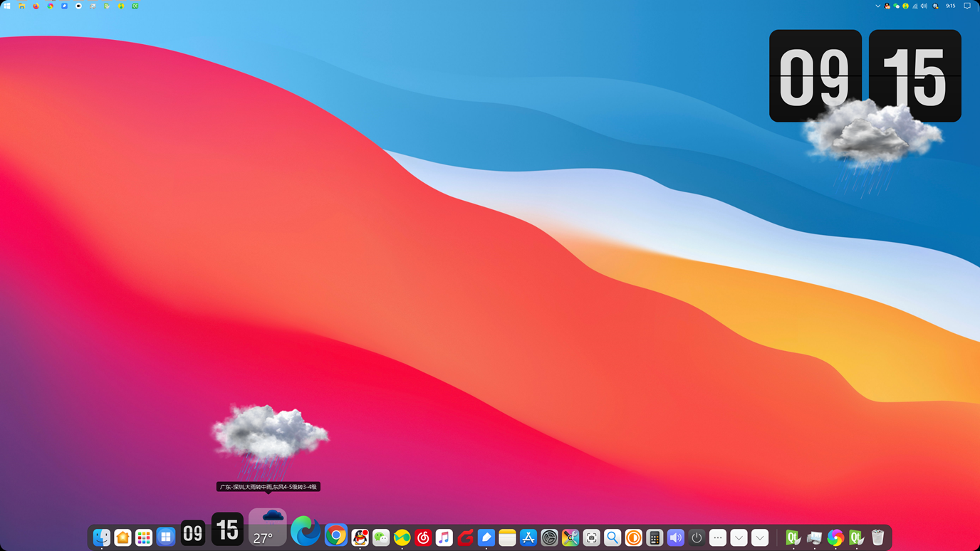Open Firefox from the top bar
Viewport: 980px width, 551px height.
point(36,6)
